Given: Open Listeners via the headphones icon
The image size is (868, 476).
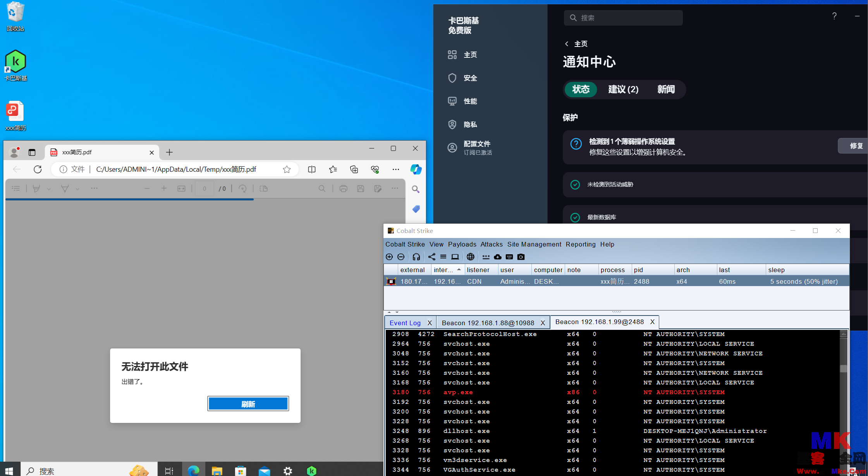Looking at the screenshot, I should (x=416, y=257).
